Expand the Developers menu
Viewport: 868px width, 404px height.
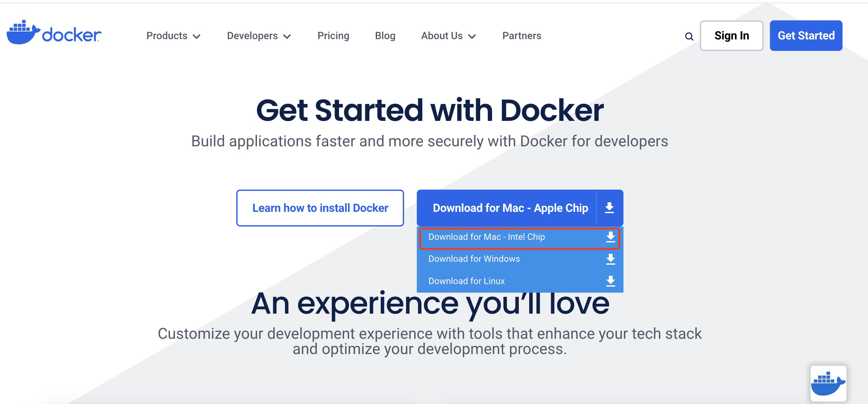pos(259,36)
